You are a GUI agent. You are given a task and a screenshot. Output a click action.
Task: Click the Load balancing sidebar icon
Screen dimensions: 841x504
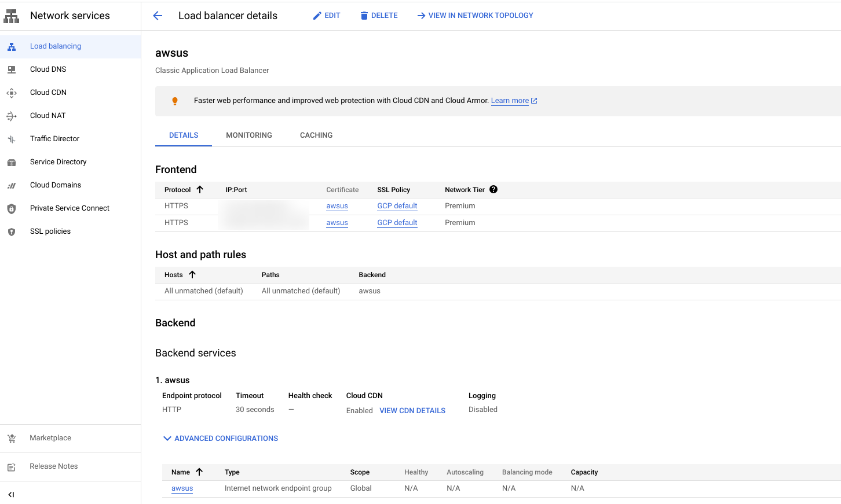point(12,47)
